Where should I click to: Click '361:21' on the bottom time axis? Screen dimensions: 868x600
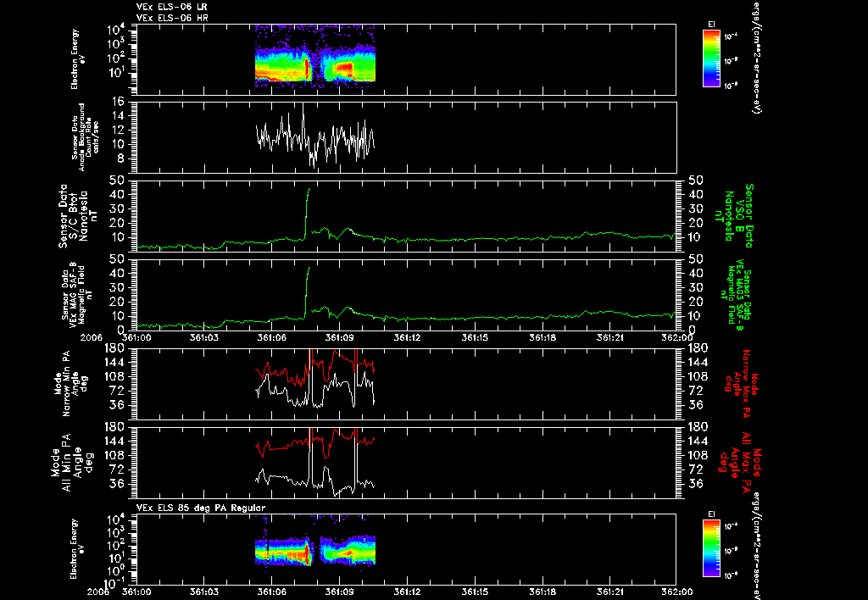609,592
